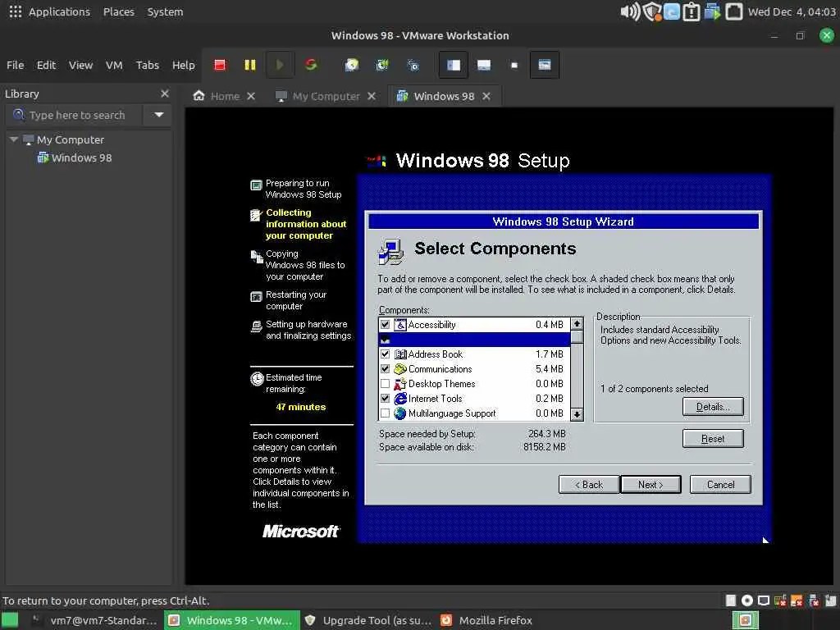Toggle the show library sidebar toolbar icon
840x630 pixels.
pyautogui.click(x=454, y=65)
